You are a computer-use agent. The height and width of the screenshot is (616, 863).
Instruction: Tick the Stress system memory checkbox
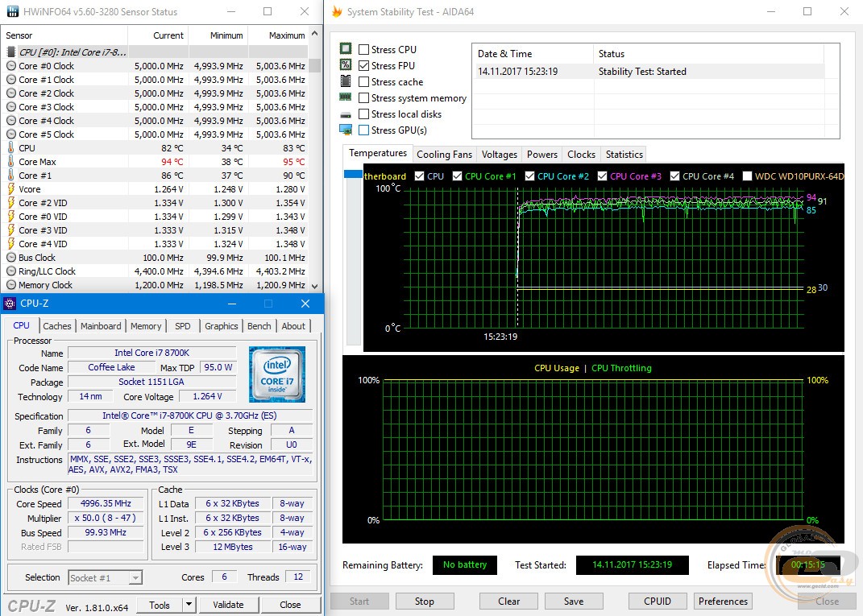363,98
